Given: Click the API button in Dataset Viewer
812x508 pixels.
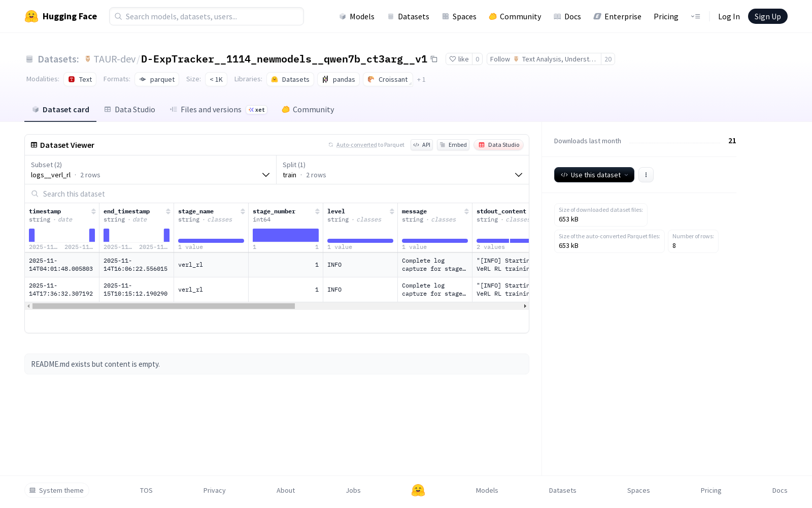Looking at the screenshot, I should click(x=422, y=145).
